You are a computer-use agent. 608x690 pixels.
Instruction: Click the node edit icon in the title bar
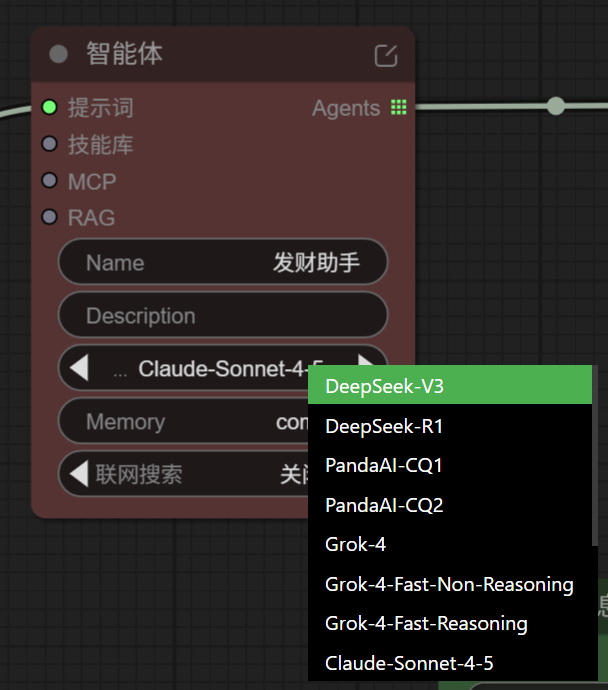click(x=385, y=56)
